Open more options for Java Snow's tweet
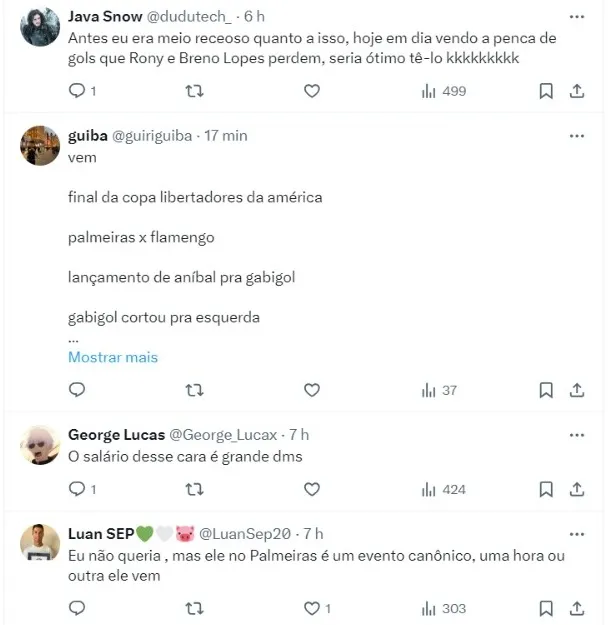This screenshot has width=616, height=625. click(577, 18)
